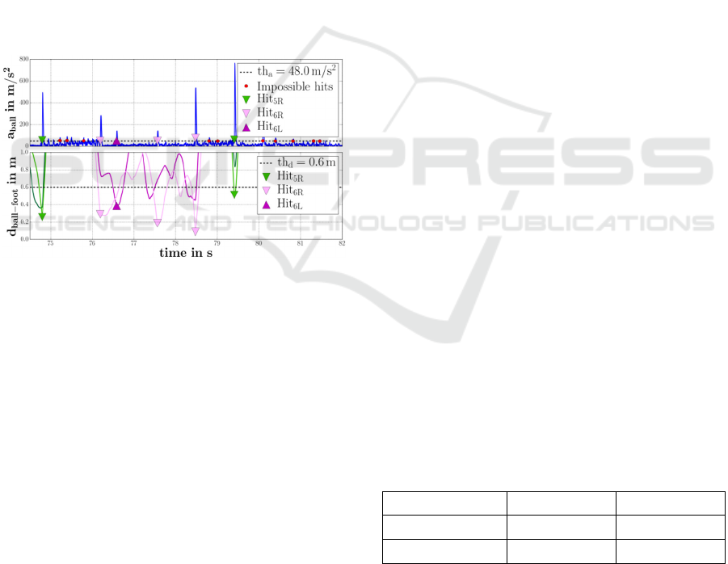Click the th_d = 0.6 m legend entry
This screenshot has width=728, height=564.
click(297, 162)
